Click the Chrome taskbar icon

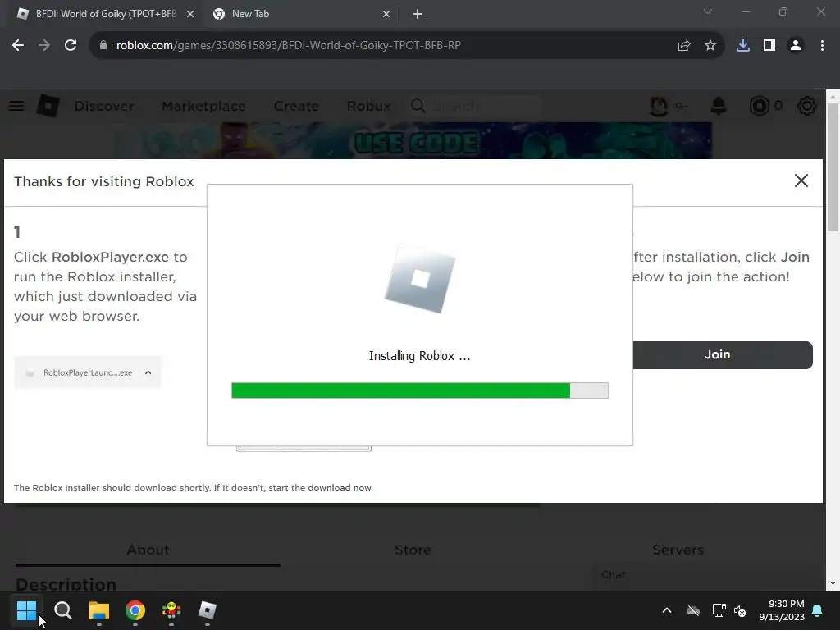tap(135, 610)
